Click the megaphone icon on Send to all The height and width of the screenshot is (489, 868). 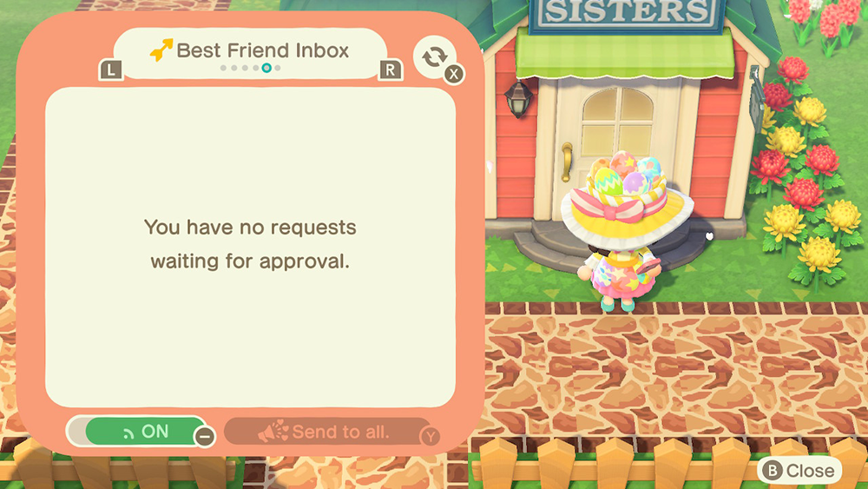(x=273, y=431)
